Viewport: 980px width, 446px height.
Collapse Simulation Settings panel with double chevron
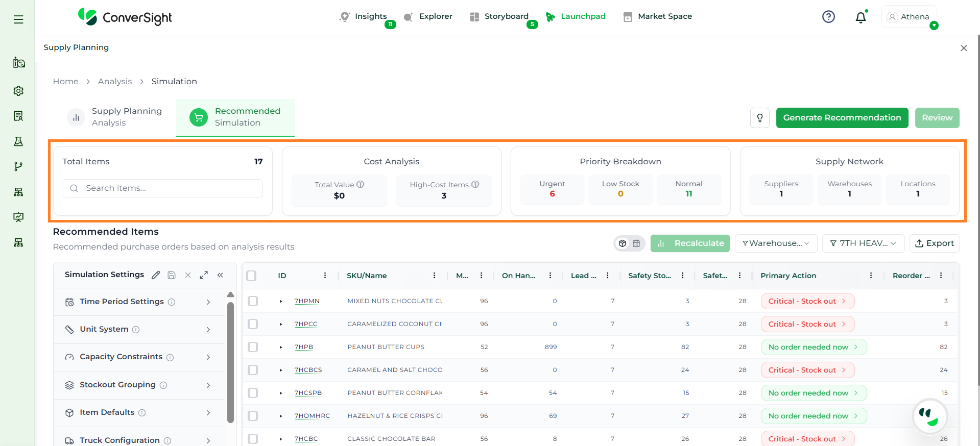point(220,275)
